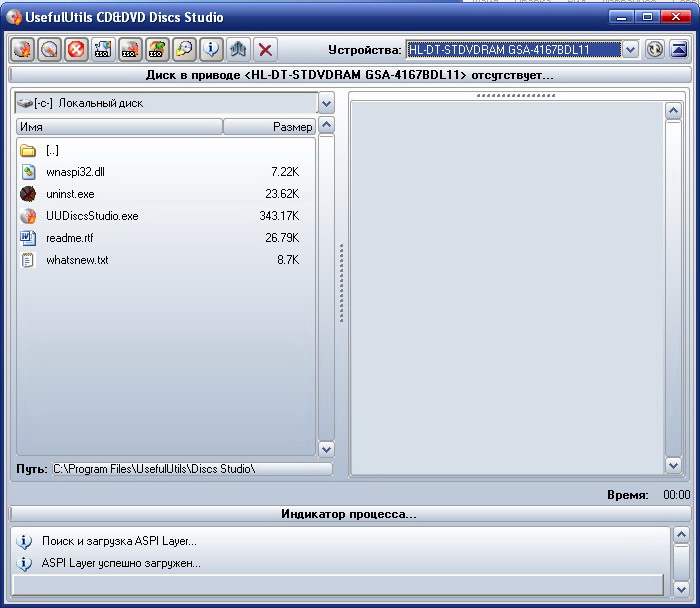
Task: Click log entry Поиск и загрузка ASPI Layer
Action: [119, 541]
